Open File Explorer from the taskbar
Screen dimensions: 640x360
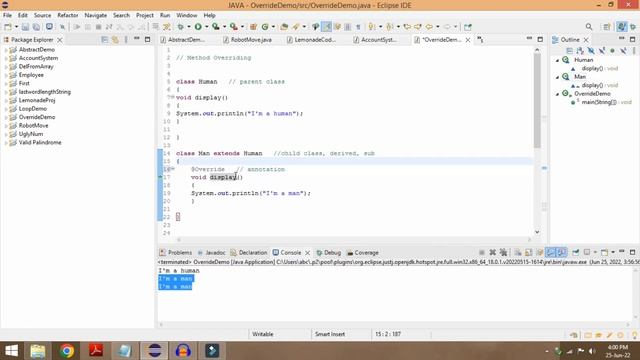tap(38, 351)
